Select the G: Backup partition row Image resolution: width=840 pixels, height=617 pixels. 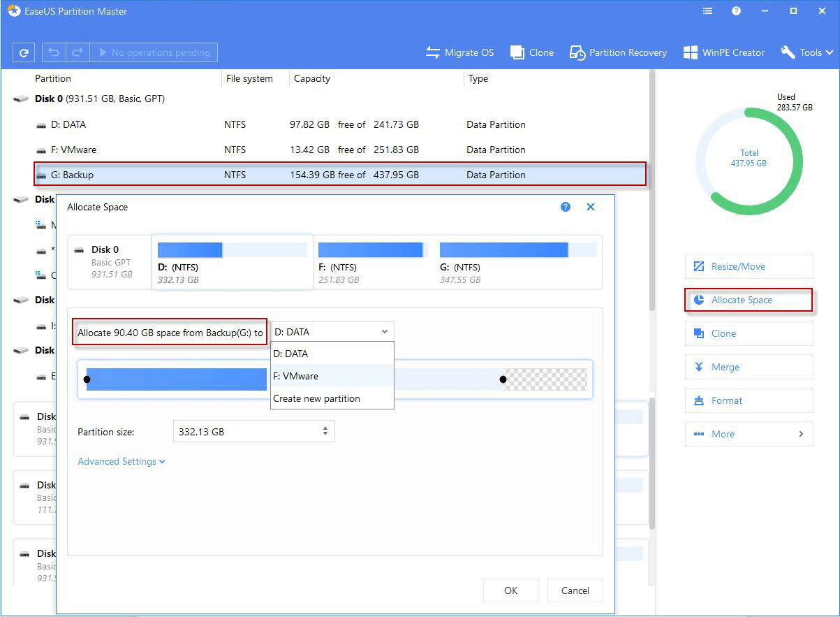(339, 175)
